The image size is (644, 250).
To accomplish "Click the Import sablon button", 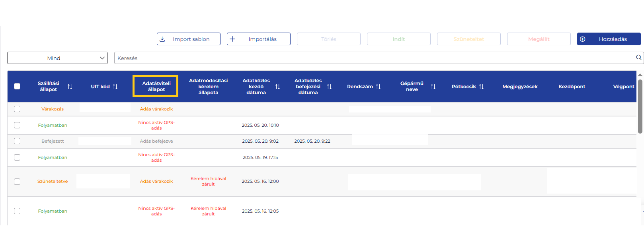I will [188, 39].
